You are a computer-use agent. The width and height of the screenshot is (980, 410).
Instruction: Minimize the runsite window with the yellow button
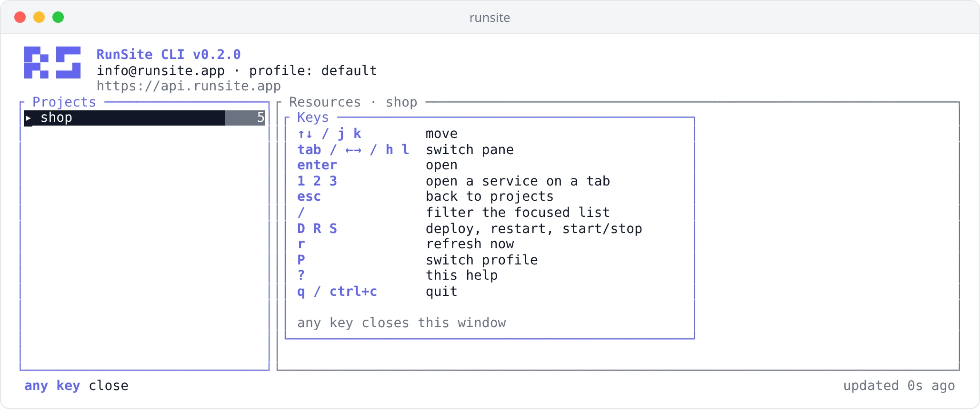[x=39, y=18]
